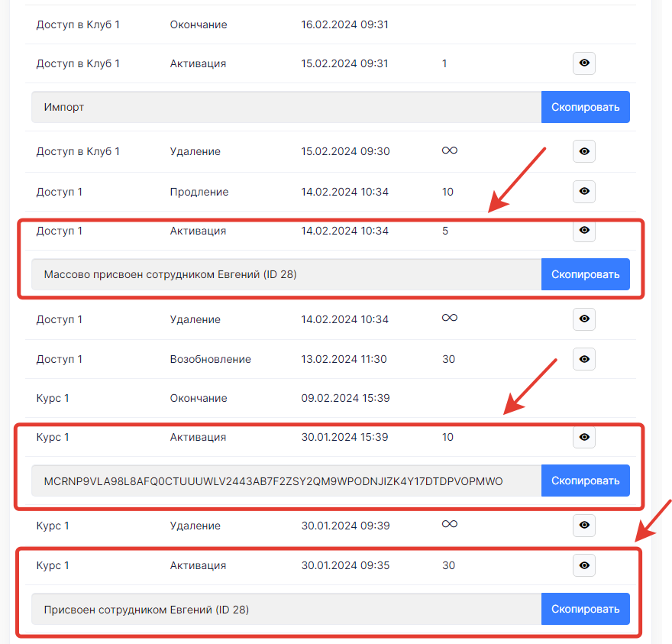The height and width of the screenshot is (644, 672).
Task: Click eye icon on Доступ 1 Возобновление row
Action: 584,359
